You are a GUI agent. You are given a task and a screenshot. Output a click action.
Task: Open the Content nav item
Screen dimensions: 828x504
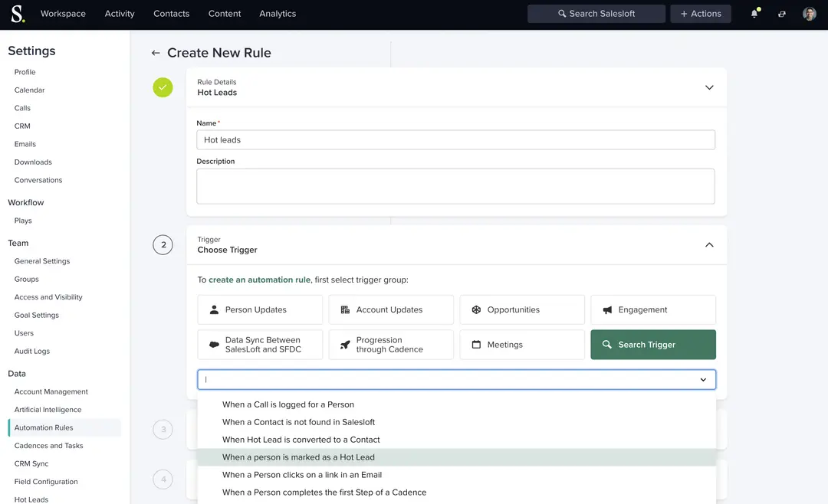225,14
